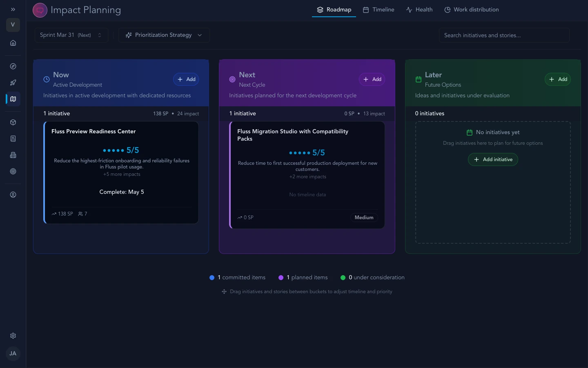Open the rocket icon in sidebar

[13, 83]
